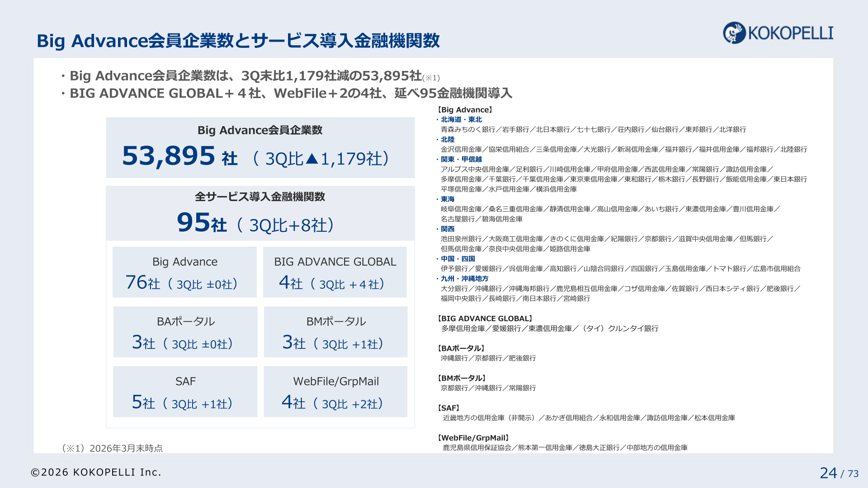This screenshot has height=488, width=868.
Task: Click the line starting '但馬信用金庫'
Action: pos(515,249)
